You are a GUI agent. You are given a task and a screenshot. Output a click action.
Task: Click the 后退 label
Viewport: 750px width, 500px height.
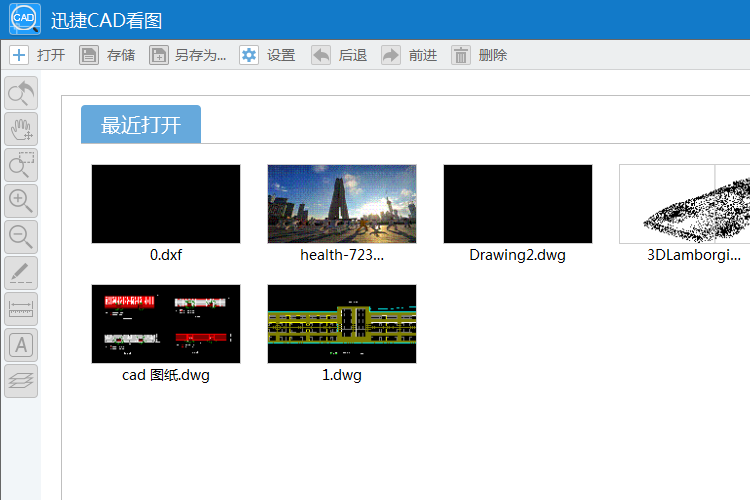point(353,55)
